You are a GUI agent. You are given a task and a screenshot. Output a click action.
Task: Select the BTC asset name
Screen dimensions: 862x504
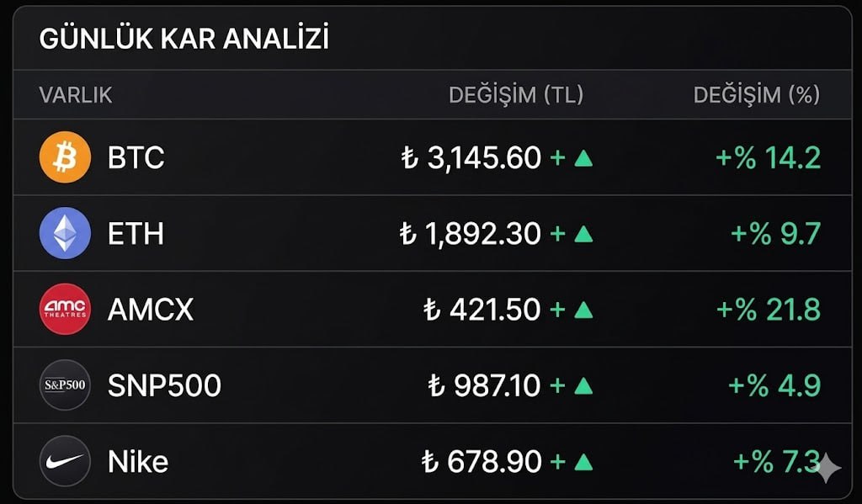(x=136, y=157)
